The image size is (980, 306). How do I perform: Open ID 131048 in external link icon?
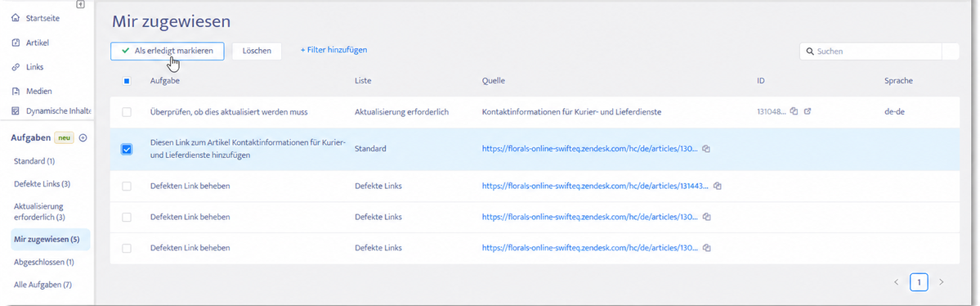(808, 111)
